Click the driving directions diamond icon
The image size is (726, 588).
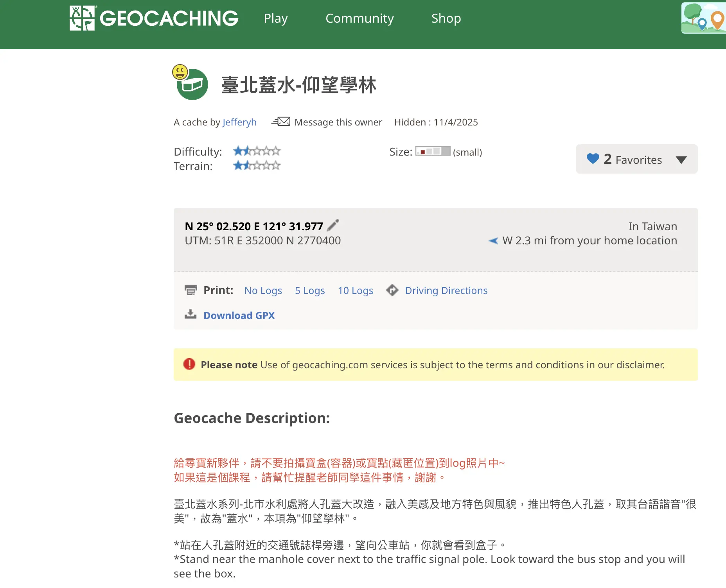(x=392, y=290)
